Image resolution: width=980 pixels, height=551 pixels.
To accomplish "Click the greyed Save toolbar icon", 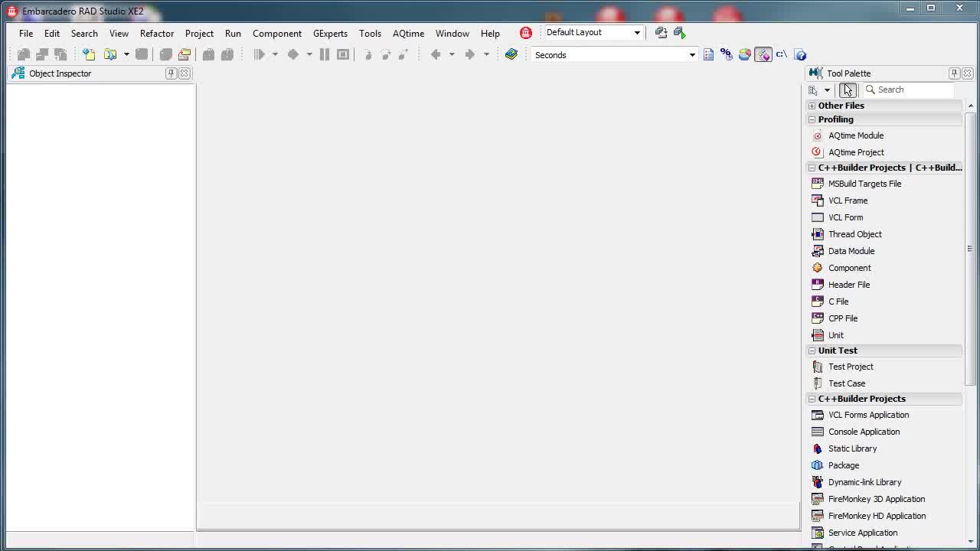I will (x=142, y=54).
